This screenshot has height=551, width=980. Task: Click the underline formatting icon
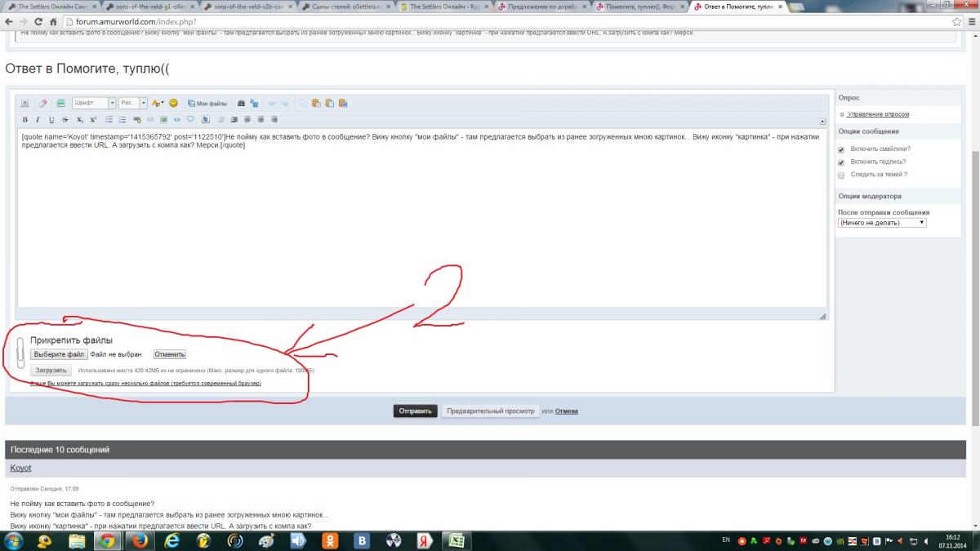pyautogui.click(x=51, y=120)
